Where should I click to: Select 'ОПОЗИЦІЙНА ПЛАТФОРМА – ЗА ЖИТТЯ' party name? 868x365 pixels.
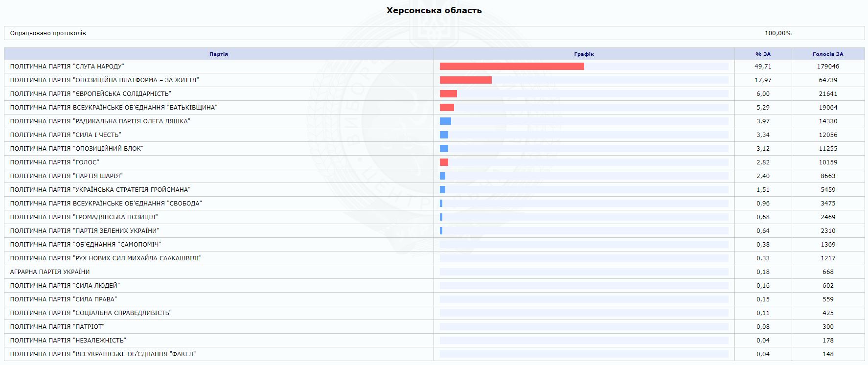104,80
